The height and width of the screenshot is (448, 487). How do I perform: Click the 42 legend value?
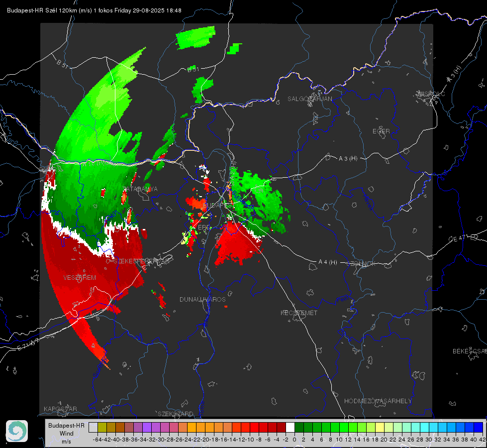click(483, 440)
